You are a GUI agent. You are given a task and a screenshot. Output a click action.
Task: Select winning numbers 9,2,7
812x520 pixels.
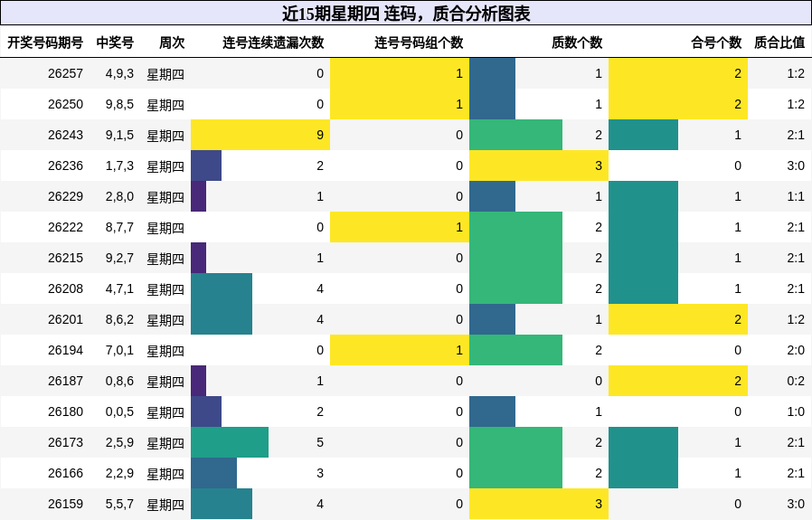(119, 258)
